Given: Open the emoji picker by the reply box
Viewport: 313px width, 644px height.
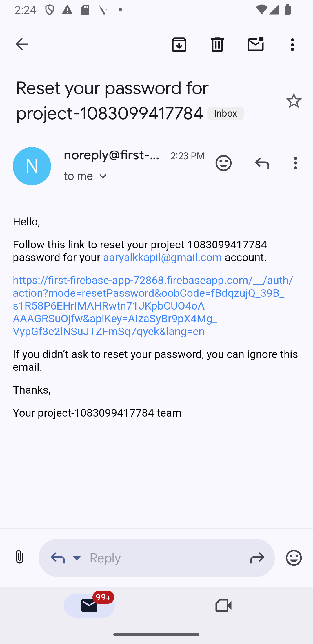Looking at the screenshot, I should [294, 558].
